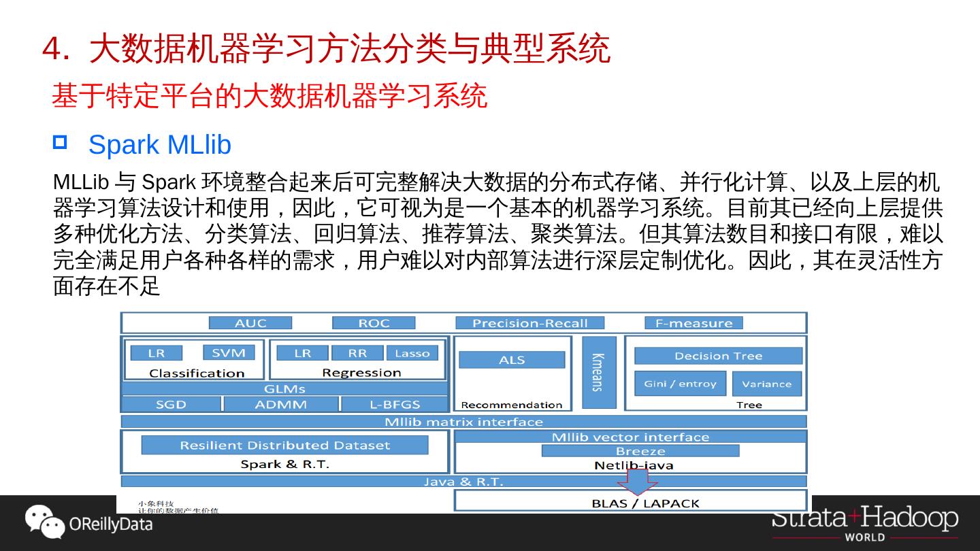Click the WeChat logo icon
980x551 pixels.
[x=44, y=522]
